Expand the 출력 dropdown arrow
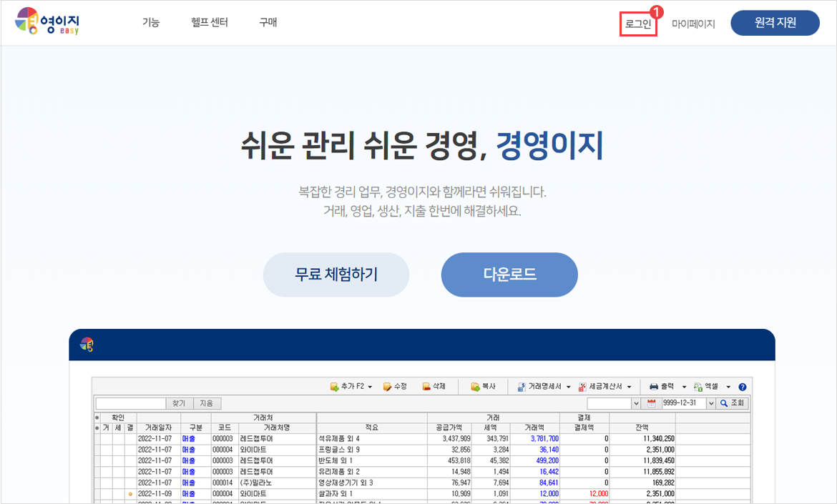 pos(685,387)
